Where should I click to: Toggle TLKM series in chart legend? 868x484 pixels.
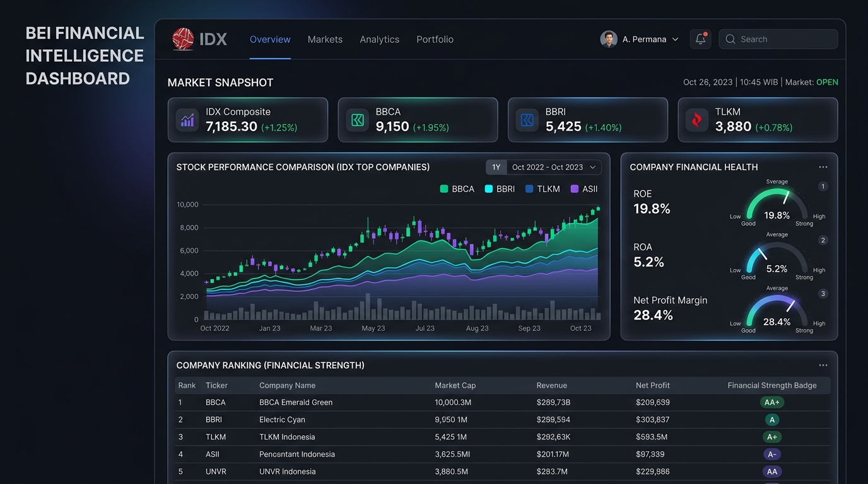(542, 189)
